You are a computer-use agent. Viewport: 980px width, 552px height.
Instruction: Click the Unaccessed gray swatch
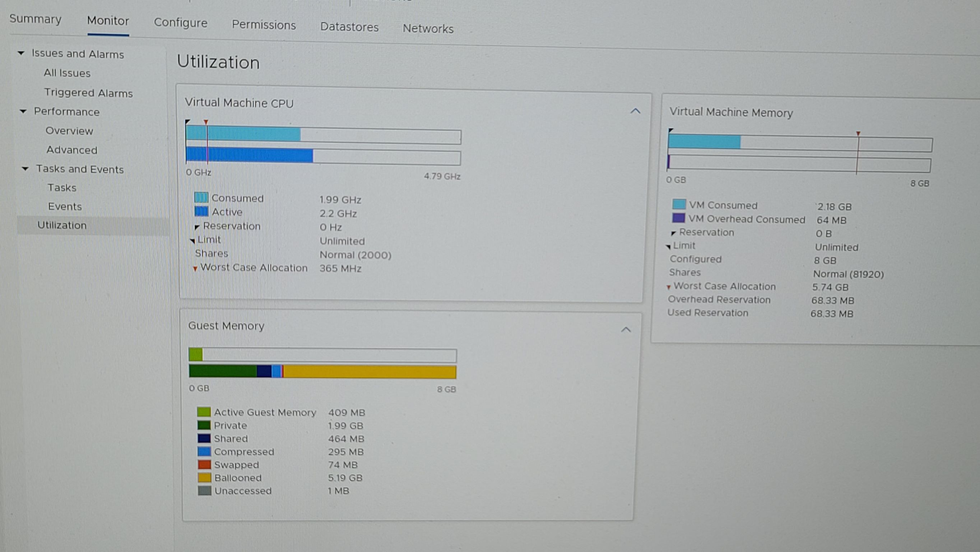click(204, 490)
